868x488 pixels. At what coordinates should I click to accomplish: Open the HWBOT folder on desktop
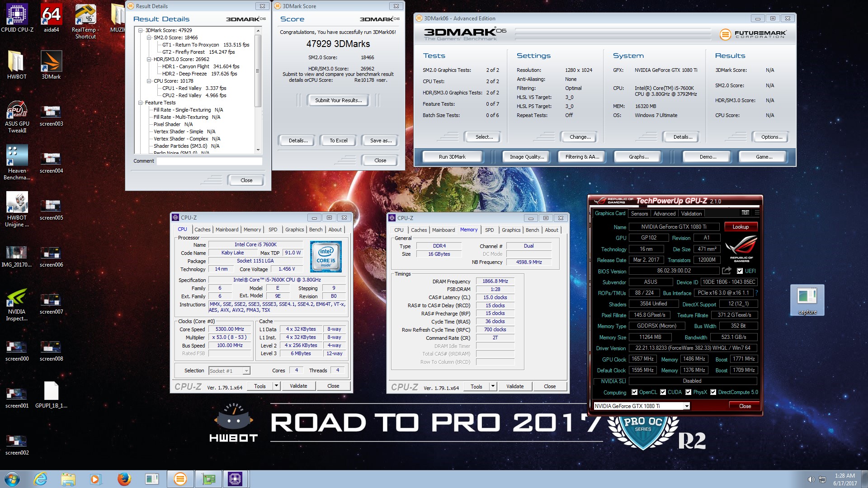(17, 65)
